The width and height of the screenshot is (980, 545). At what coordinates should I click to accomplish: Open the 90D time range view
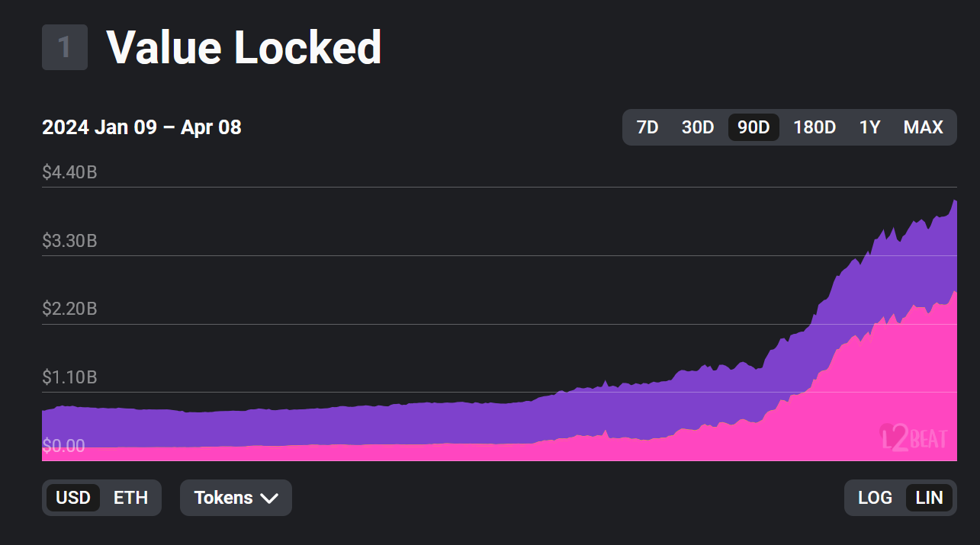(753, 127)
